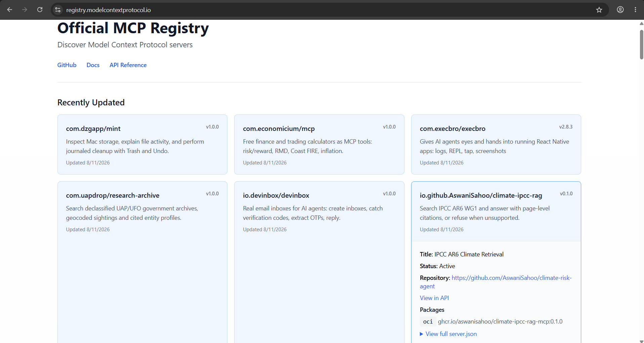Screen dimensions: 644x343
Task: Click the Title: IPCC AR6 Climate Retrieval line
Action: click(x=462, y=254)
